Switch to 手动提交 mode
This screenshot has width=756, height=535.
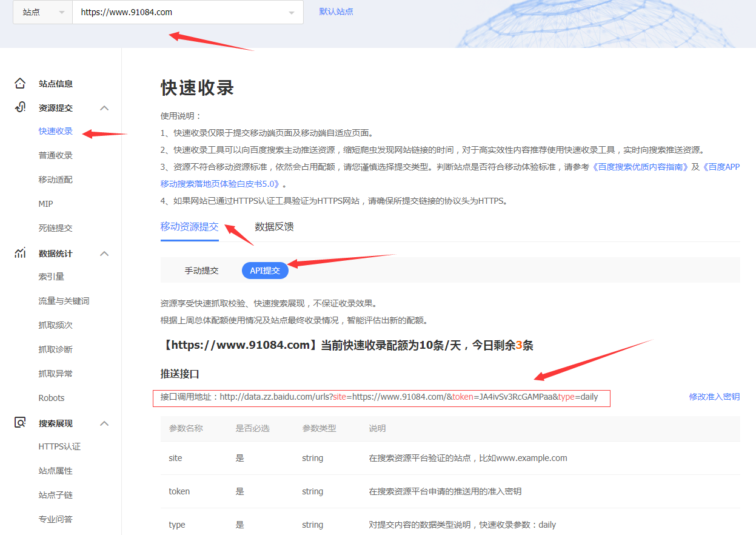point(201,271)
